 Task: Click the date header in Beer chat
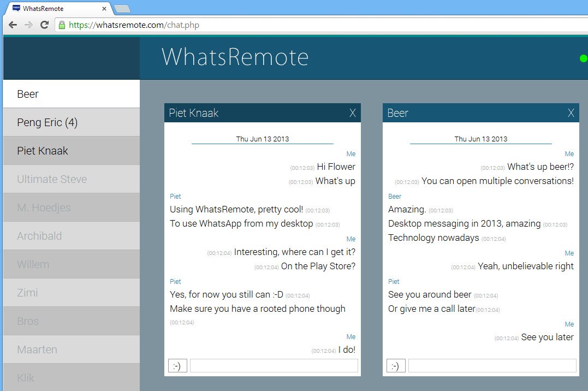481,139
